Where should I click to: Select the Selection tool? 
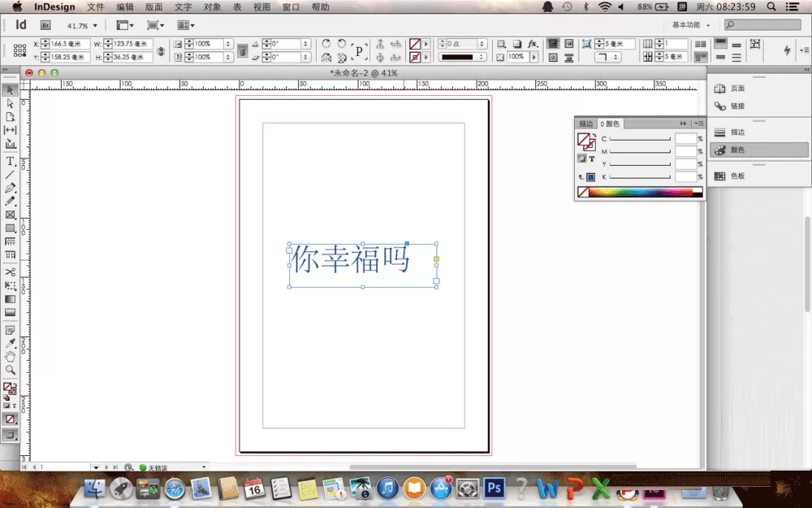(10, 90)
